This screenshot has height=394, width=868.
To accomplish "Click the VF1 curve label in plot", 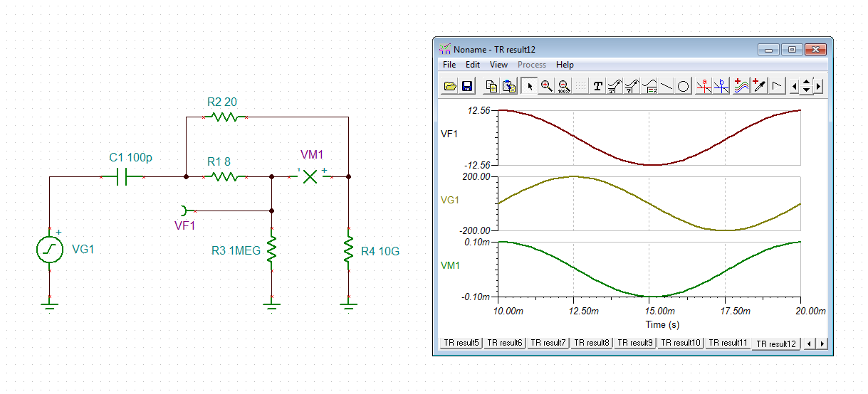I will click(449, 133).
